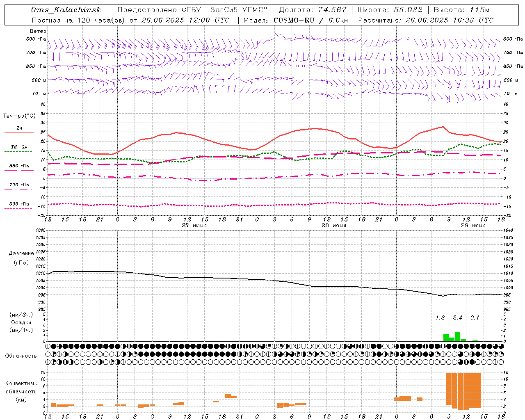This screenshot has height=420, width=525.
Task: Click the 10 м wind level label on left
Action: tap(39, 94)
